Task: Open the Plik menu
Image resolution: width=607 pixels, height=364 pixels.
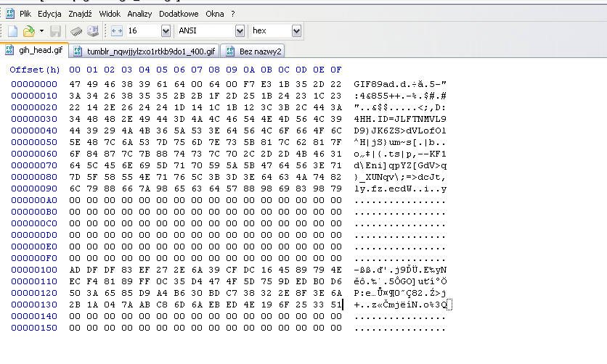Action: click(x=25, y=14)
